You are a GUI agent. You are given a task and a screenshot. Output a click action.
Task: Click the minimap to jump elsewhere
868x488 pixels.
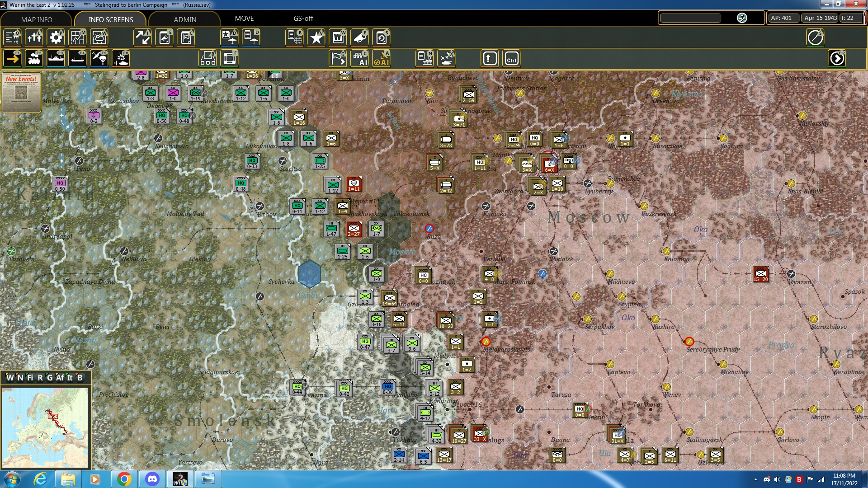[45, 427]
